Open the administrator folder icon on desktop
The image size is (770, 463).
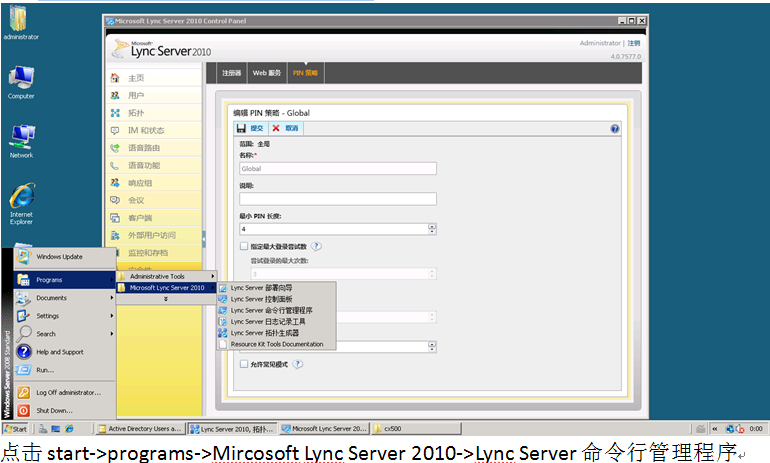tap(18, 18)
